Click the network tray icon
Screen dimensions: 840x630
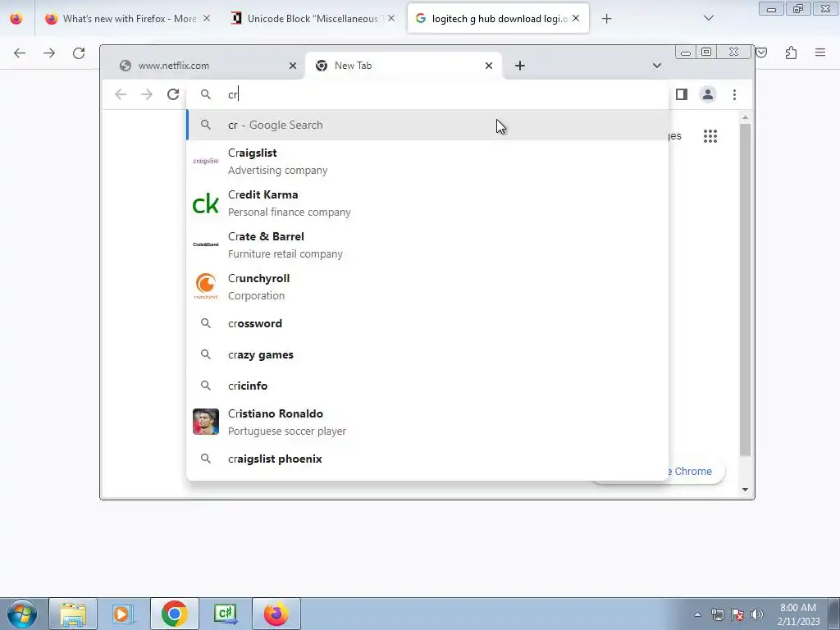click(x=717, y=614)
